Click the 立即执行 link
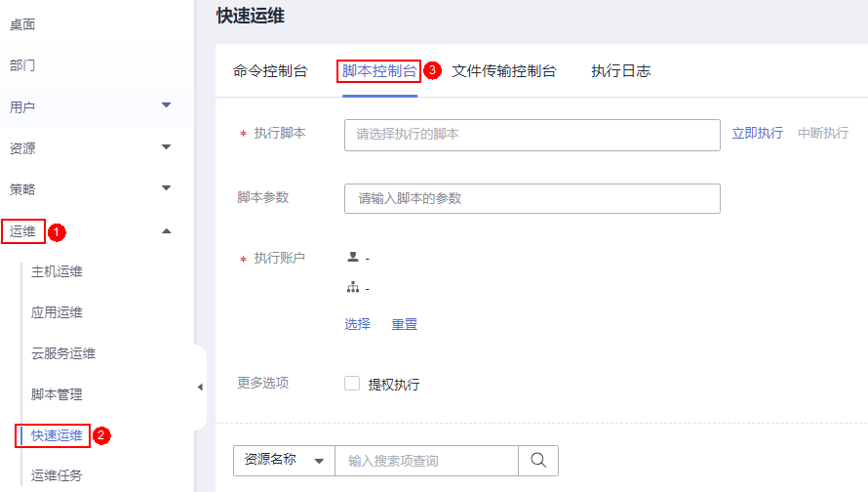The width and height of the screenshot is (868, 492). [757, 134]
